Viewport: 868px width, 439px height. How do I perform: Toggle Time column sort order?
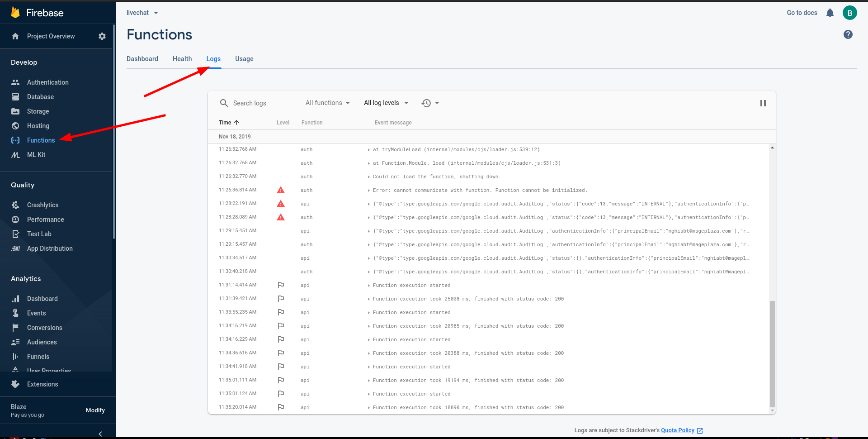(229, 123)
